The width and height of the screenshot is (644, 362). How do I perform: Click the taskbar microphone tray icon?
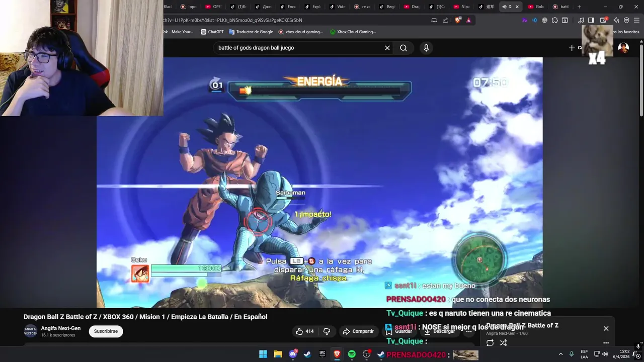click(572, 354)
